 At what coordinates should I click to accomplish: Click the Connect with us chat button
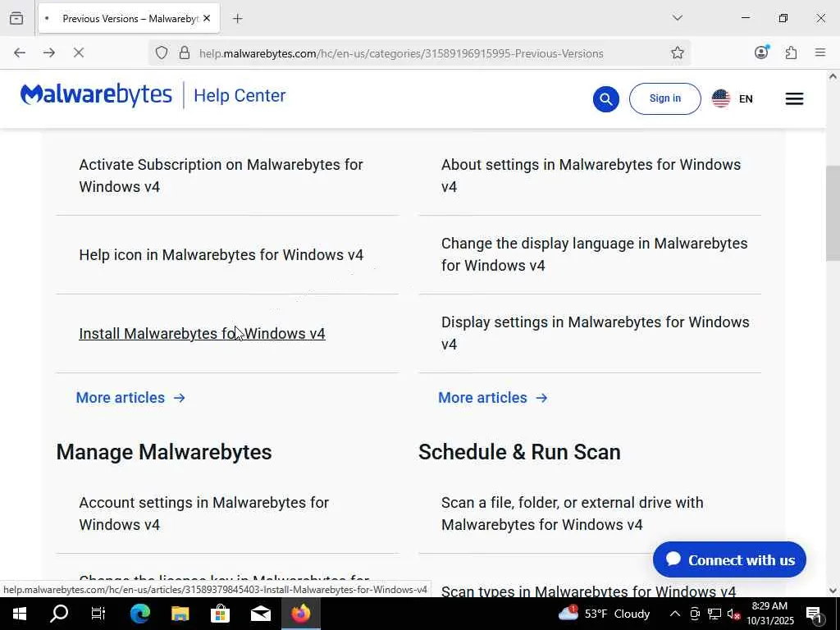pyautogui.click(x=729, y=559)
